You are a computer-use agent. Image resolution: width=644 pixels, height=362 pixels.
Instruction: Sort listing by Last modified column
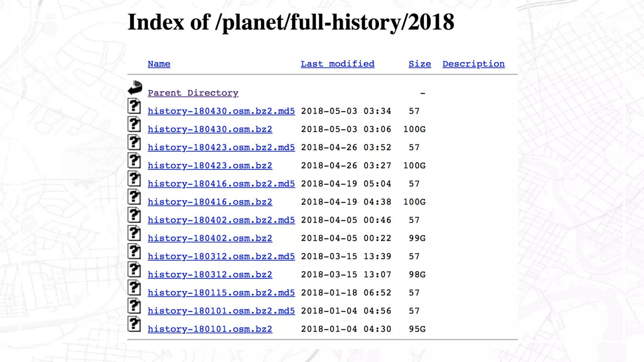coord(337,64)
